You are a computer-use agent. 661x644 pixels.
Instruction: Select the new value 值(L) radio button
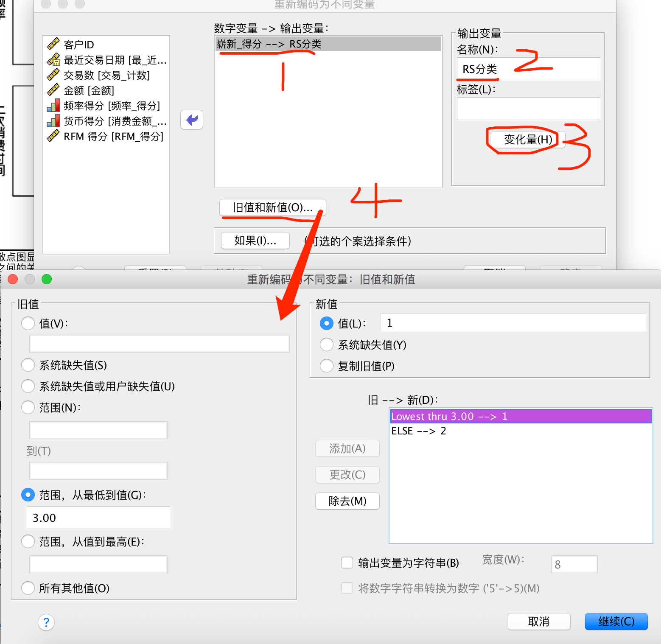pos(327,323)
